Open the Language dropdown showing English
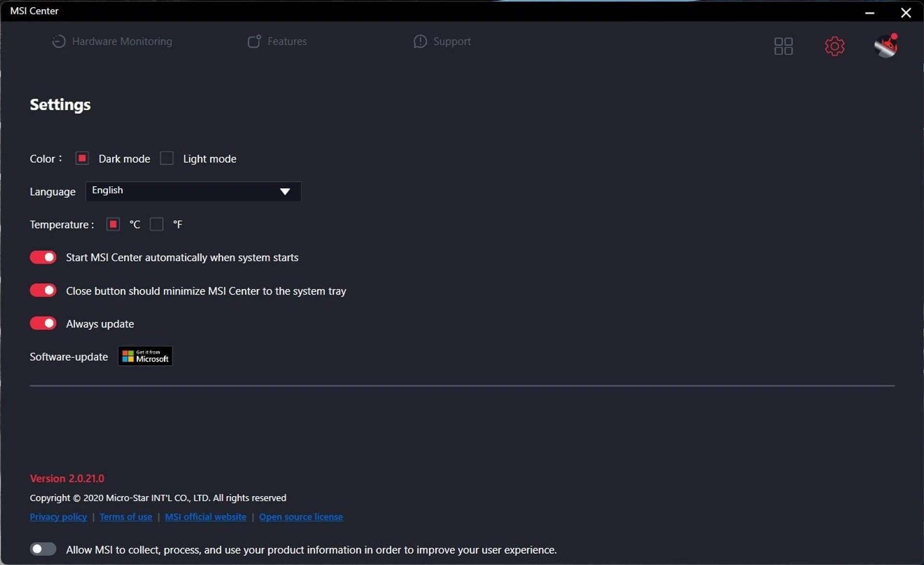 [x=193, y=191]
